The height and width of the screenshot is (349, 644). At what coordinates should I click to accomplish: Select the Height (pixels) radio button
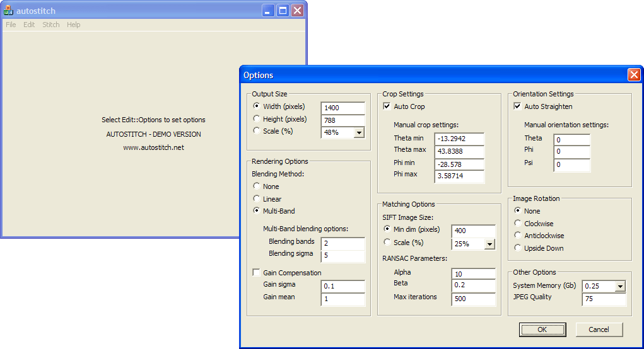coord(257,118)
